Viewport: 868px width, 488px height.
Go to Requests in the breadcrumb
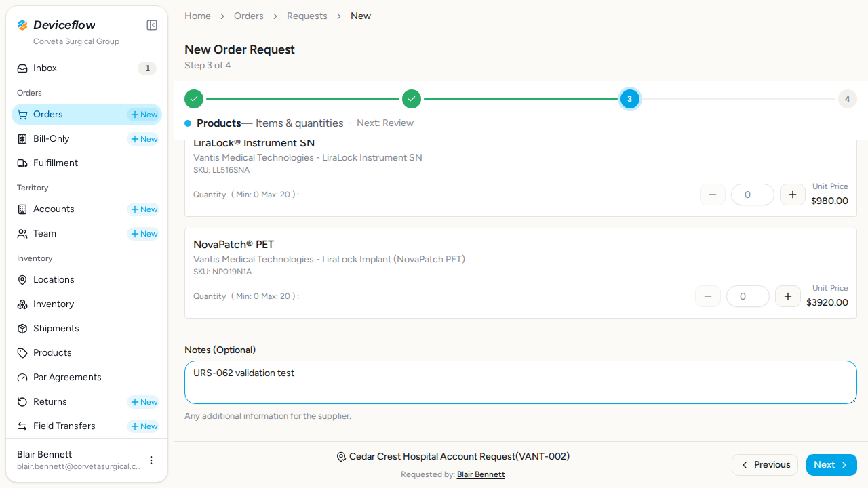pos(307,16)
